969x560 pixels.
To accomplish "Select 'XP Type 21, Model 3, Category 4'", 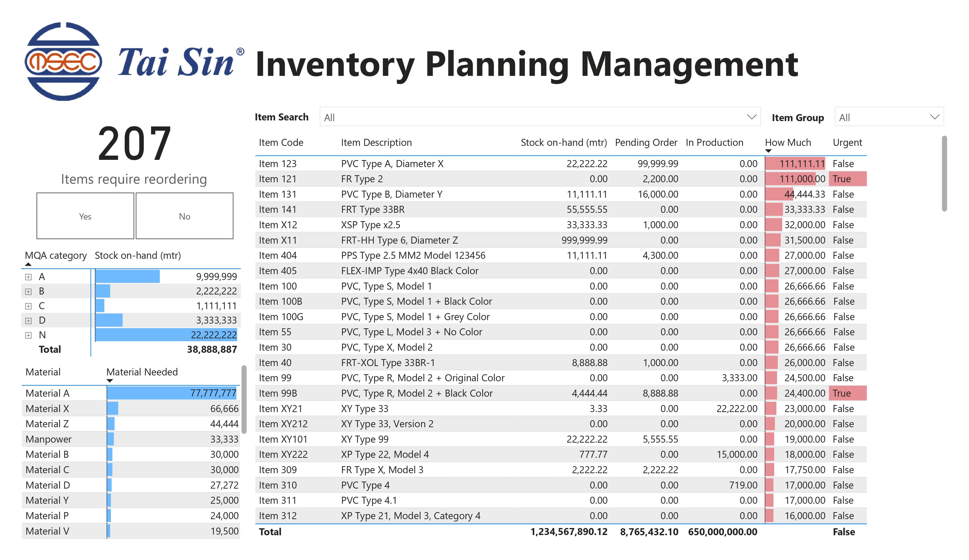I will click(x=411, y=516).
